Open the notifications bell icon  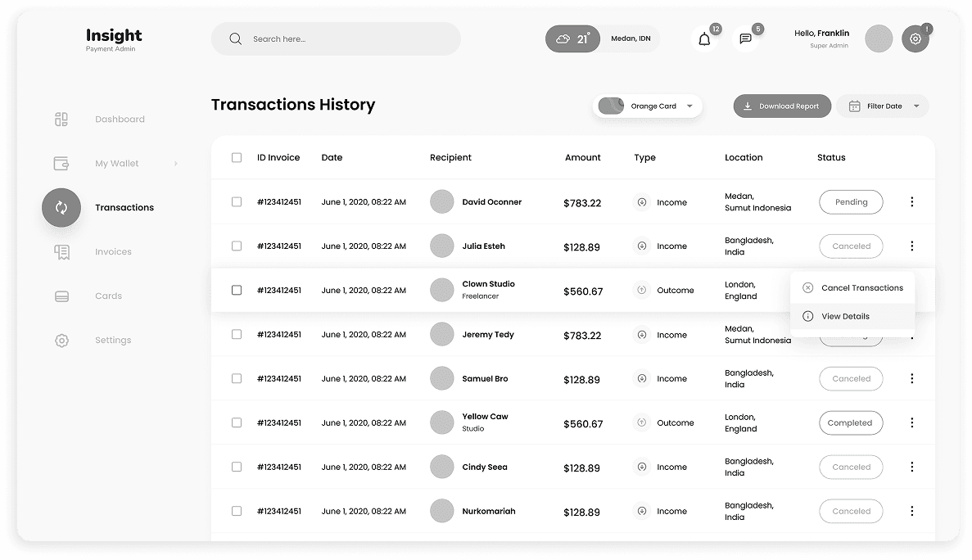click(703, 38)
